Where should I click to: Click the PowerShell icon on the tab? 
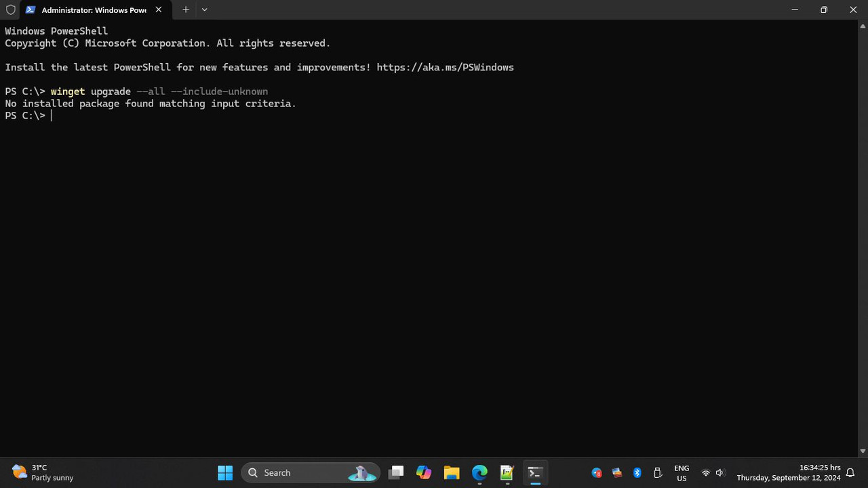click(x=31, y=10)
